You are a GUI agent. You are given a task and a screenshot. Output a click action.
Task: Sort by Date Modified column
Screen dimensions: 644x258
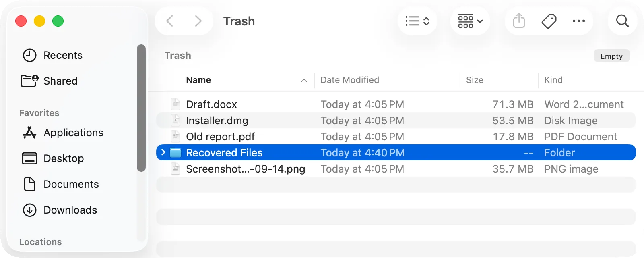coord(350,80)
